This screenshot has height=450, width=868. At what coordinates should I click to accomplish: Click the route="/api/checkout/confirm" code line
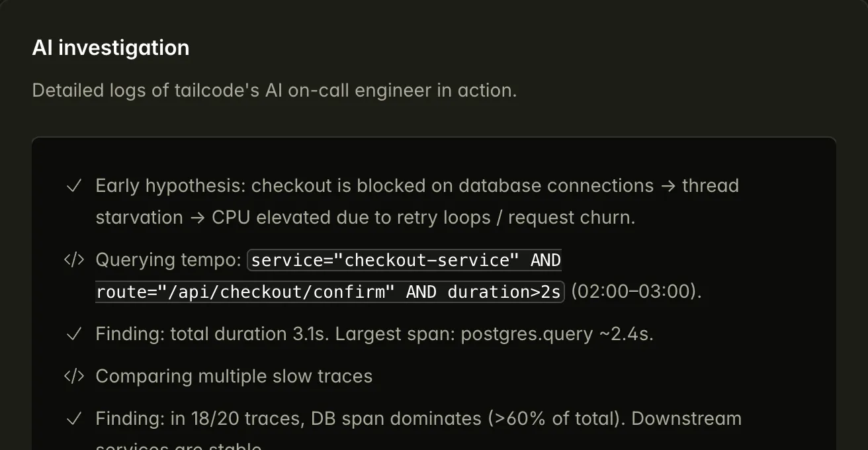click(329, 292)
